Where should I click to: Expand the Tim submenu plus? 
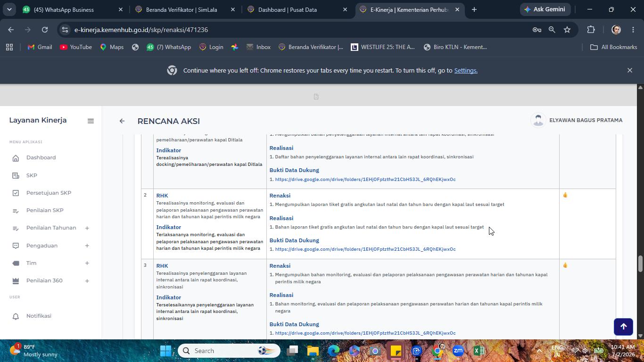tap(87, 263)
